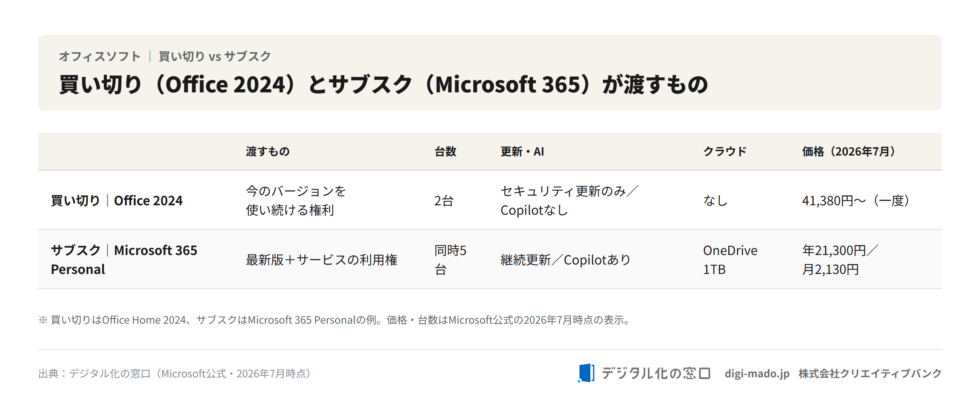Click the 台数 column header

tap(445, 152)
